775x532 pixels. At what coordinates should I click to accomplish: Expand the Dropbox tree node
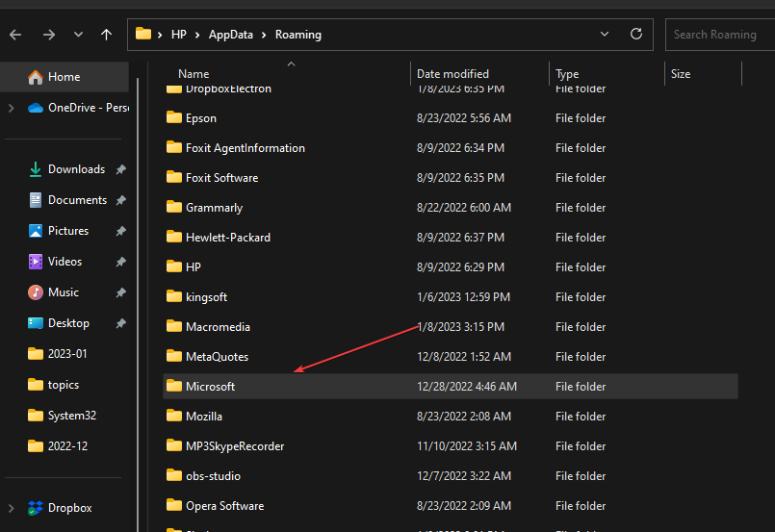pos(12,508)
